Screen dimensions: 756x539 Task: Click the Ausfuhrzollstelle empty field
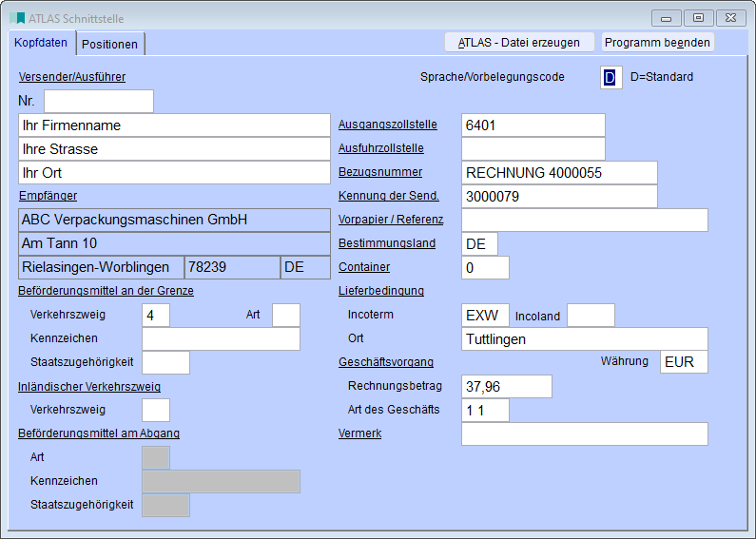click(x=533, y=149)
